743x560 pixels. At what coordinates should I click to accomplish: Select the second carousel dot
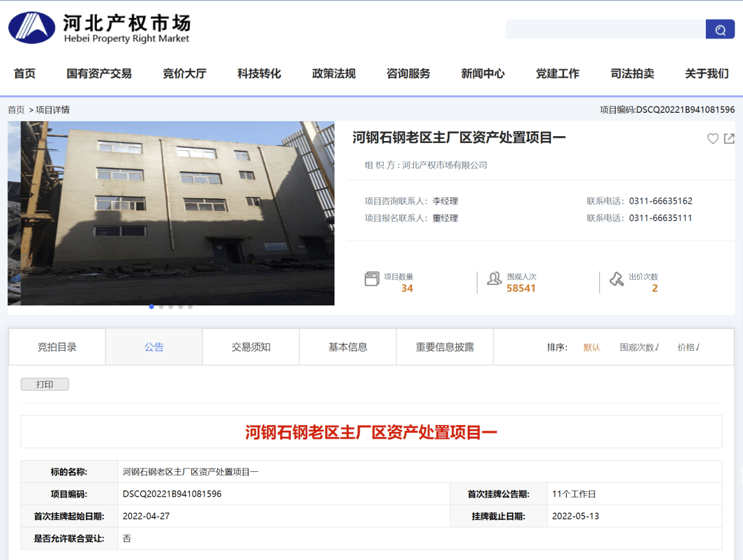[x=161, y=307]
